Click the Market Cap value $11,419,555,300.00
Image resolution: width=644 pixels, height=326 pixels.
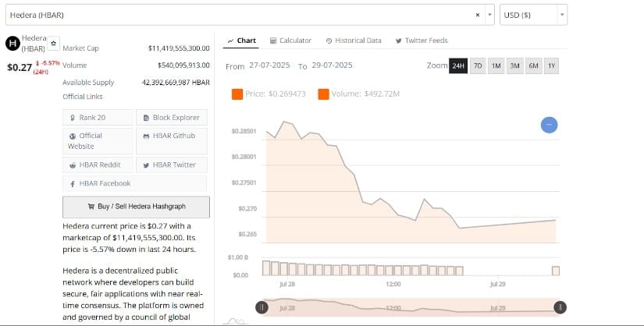point(179,48)
